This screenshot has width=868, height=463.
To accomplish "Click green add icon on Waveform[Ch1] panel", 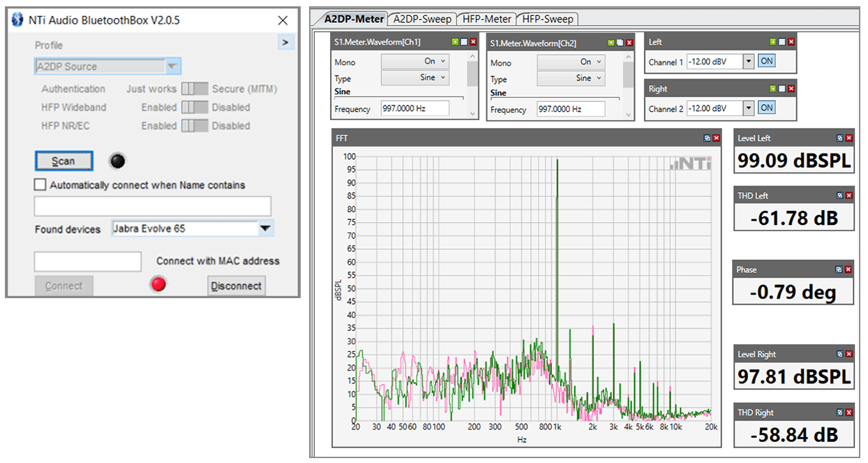I will tap(456, 42).
